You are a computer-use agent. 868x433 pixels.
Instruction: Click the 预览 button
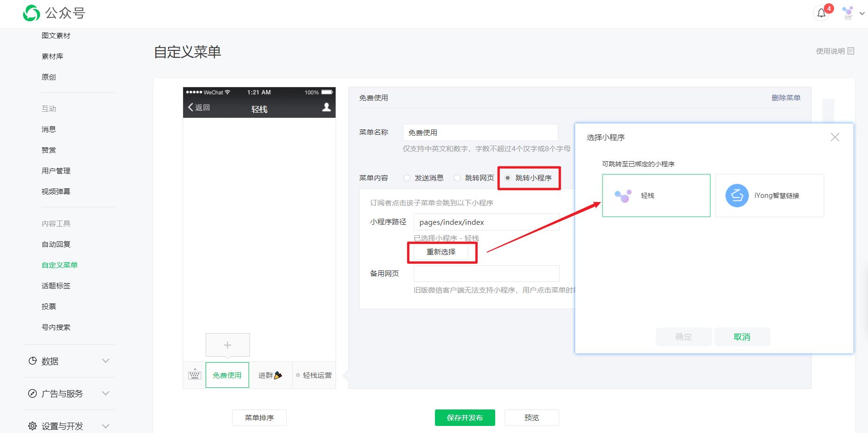pos(531,417)
